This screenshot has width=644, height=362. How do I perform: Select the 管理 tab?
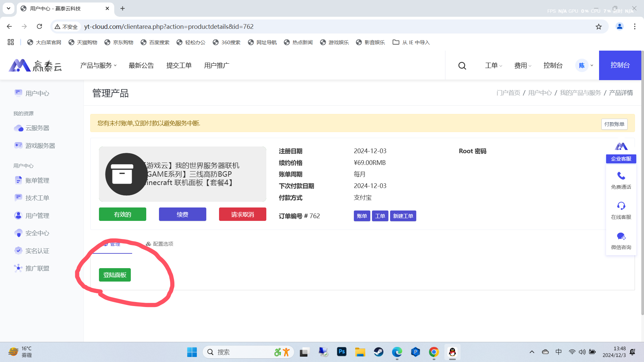tap(112, 244)
